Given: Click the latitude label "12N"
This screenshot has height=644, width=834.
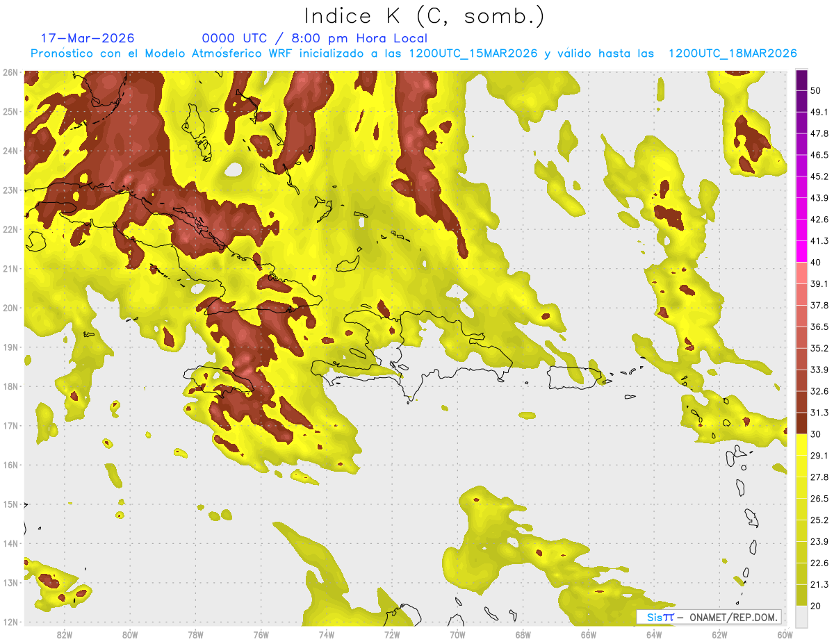Looking at the screenshot, I should click(10, 622).
